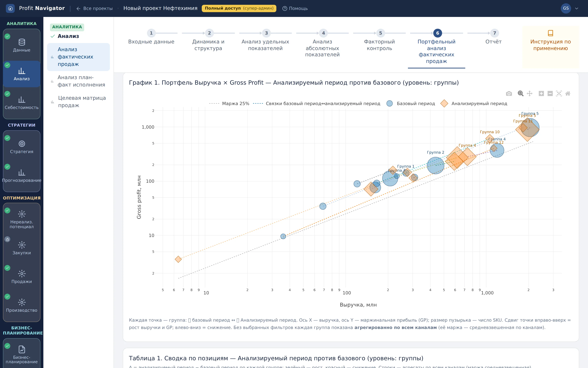The image size is (588, 368).
Task: Click Новый проект Нефтехимия project title
Action: coord(160,8)
